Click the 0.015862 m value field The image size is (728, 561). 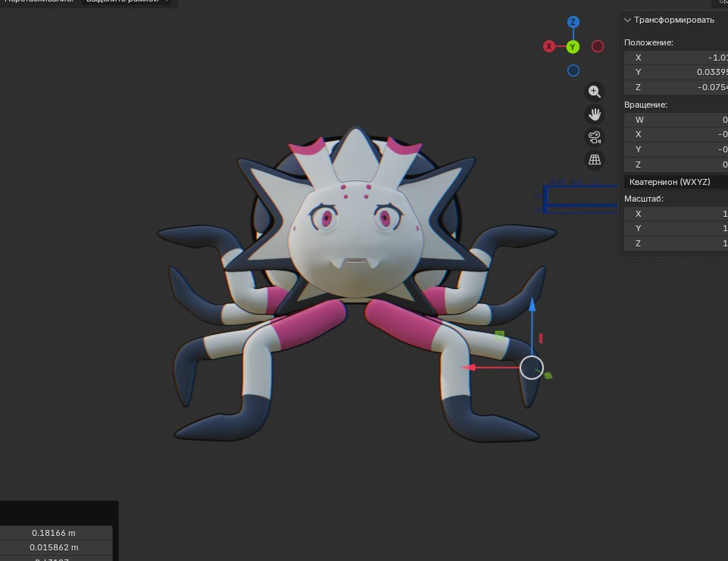(x=56, y=547)
